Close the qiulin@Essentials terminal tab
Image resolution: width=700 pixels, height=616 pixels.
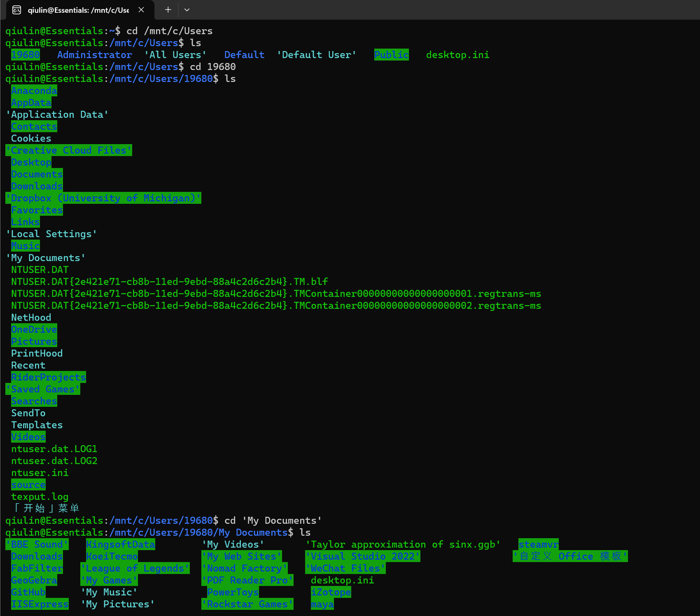(141, 10)
